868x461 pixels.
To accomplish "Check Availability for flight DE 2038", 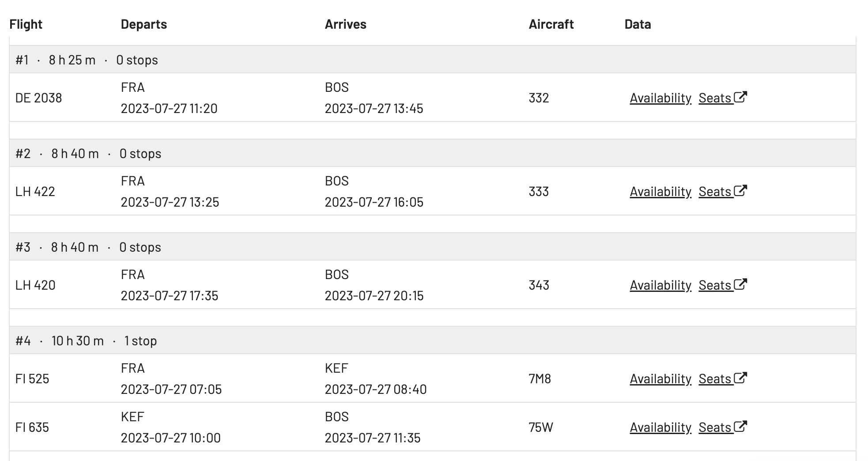I will tap(660, 98).
